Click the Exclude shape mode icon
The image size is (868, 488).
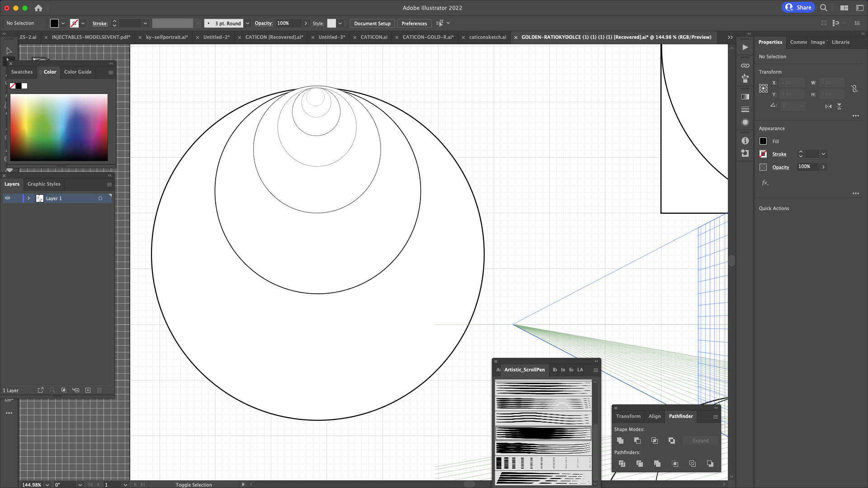point(672,441)
